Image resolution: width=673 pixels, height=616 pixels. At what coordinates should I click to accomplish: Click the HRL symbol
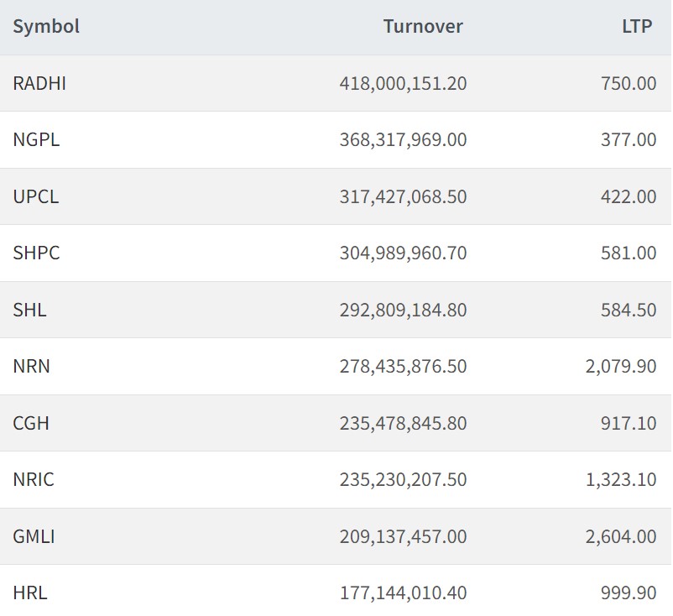point(30,593)
